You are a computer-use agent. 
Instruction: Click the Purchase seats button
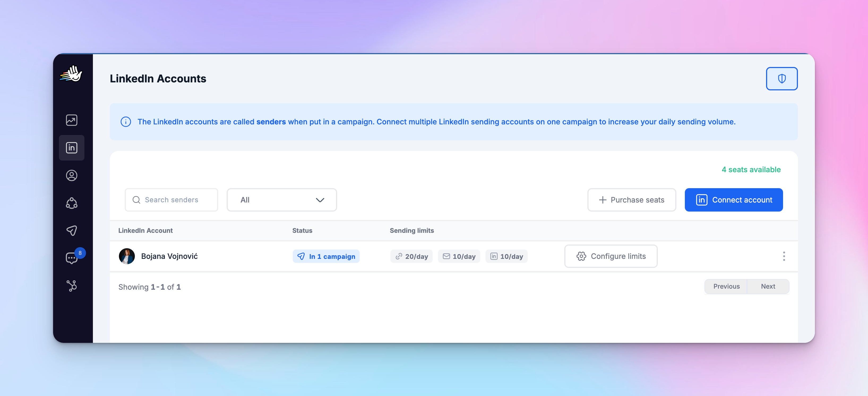(x=631, y=200)
